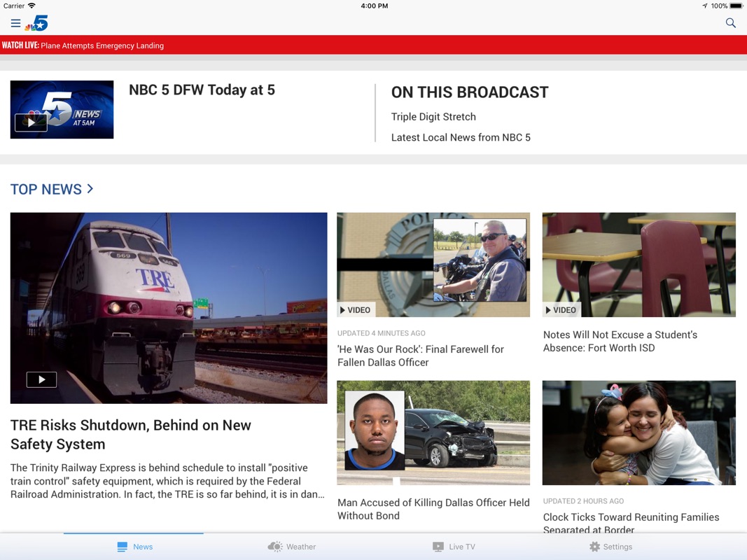The width and height of the screenshot is (747, 560).
Task: Play the TRE train video
Action: pos(41,379)
